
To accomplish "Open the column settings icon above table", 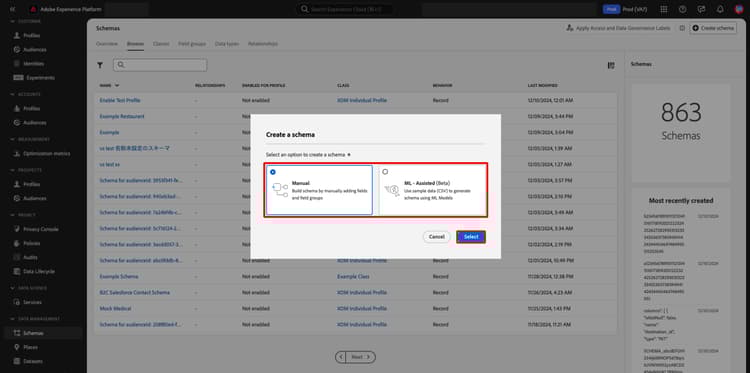I will tap(611, 66).
